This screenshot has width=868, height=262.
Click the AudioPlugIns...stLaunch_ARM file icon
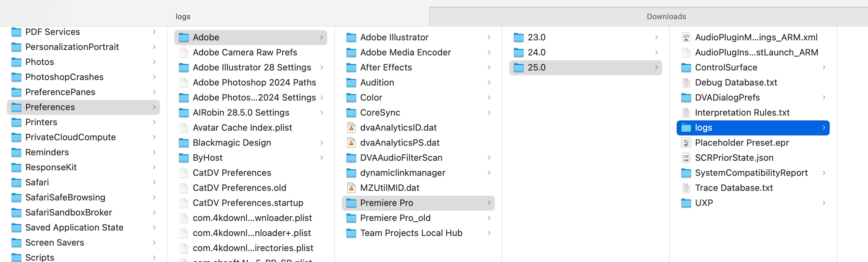[686, 52]
